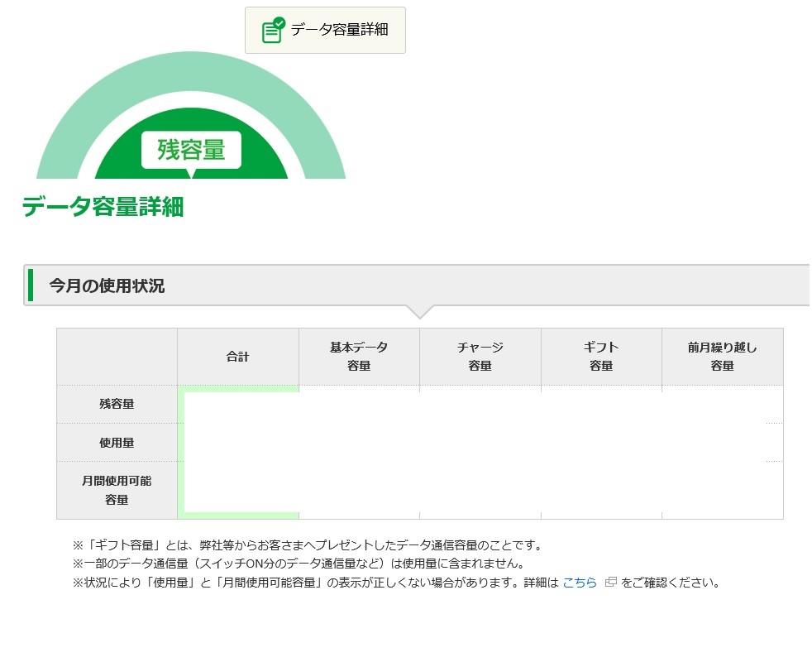Image resolution: width=812 pixels, height=662 pixels.
Task: Click the green データ容量詳細 page heading
Action: 103,207
